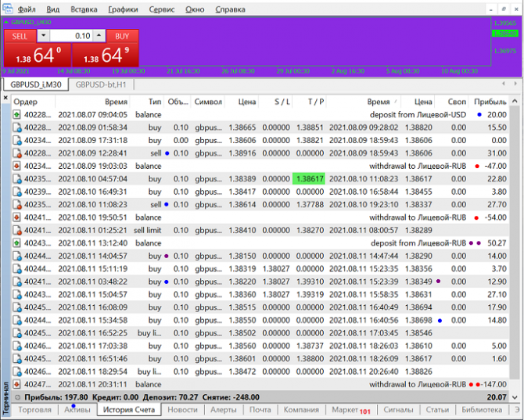The image size is (524, 420).
Task: Open the lot volume dropdown arrow next to SELL
Action: 44,35
